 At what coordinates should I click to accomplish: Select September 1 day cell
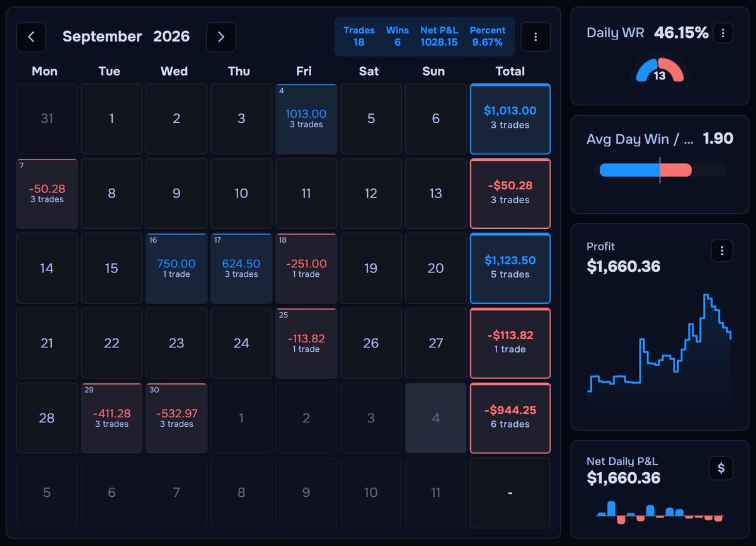pyautogui.click(x=112, y=119)
